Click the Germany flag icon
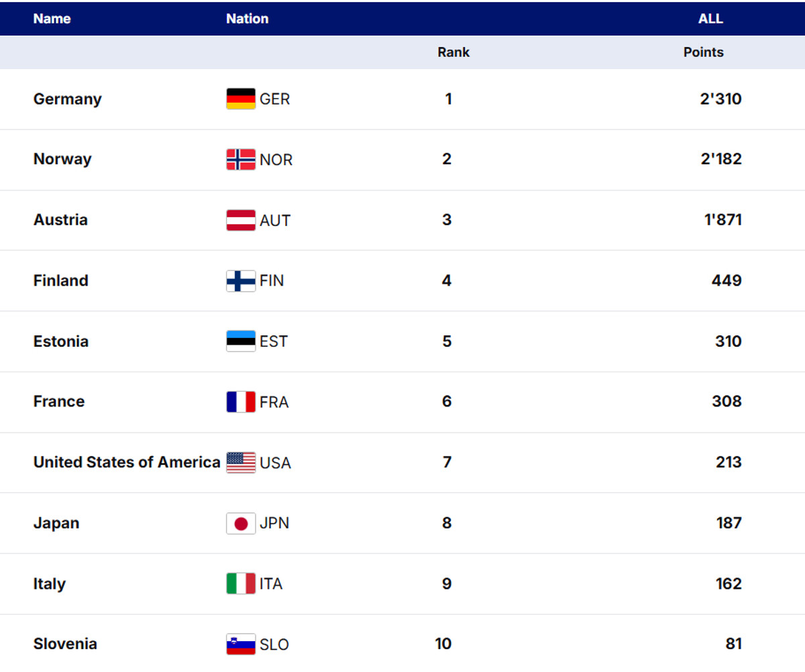This screenshot has height=672, width=805. (241, 99)
